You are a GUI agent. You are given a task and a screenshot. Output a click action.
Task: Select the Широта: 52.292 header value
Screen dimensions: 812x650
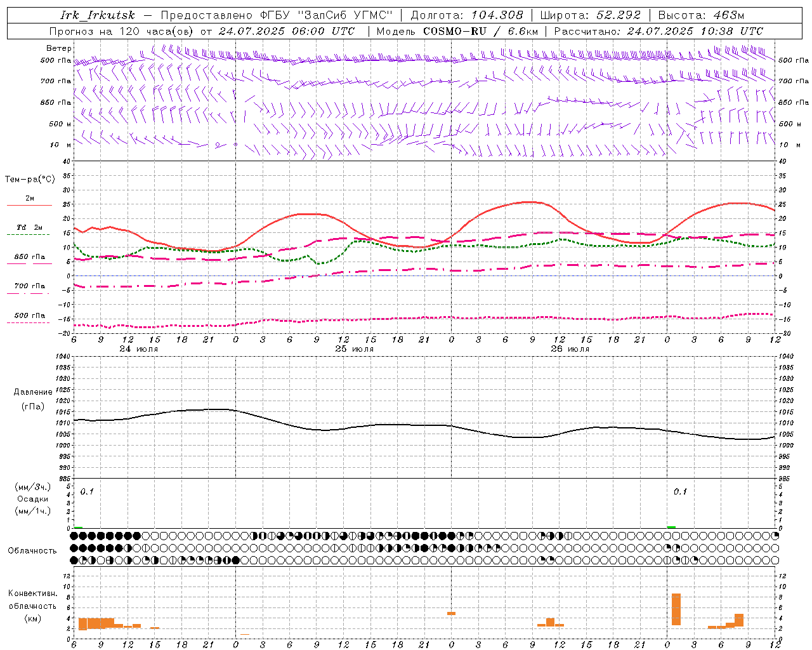pos(590,15)
